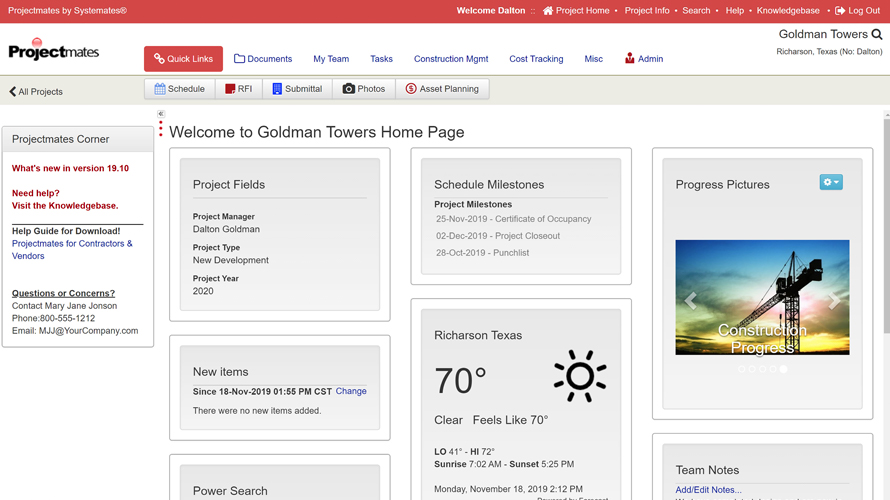Click Add/Edit Notes link

point(708,489)
